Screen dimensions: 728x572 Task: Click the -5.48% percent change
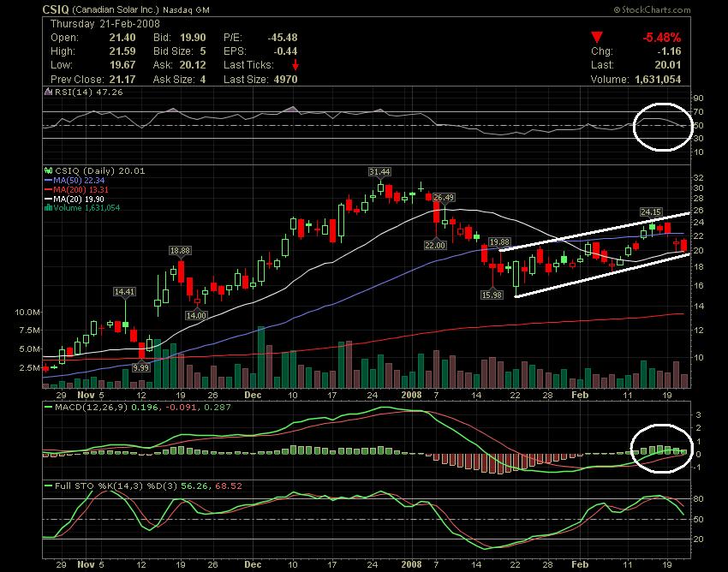[661, 38]
